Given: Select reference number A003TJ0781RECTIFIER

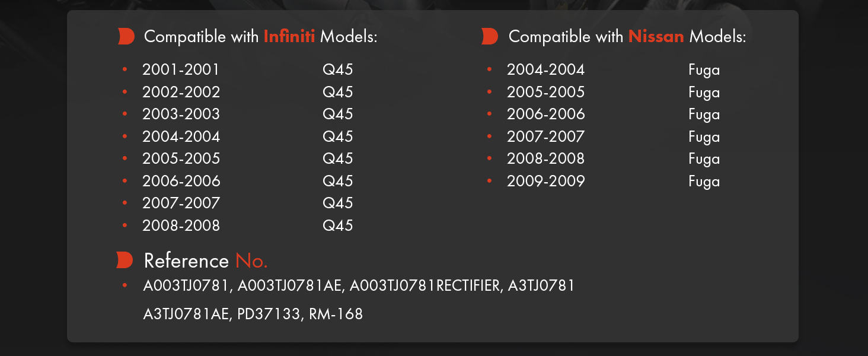Looking at the screenshot, I should (x=425, y=286).
